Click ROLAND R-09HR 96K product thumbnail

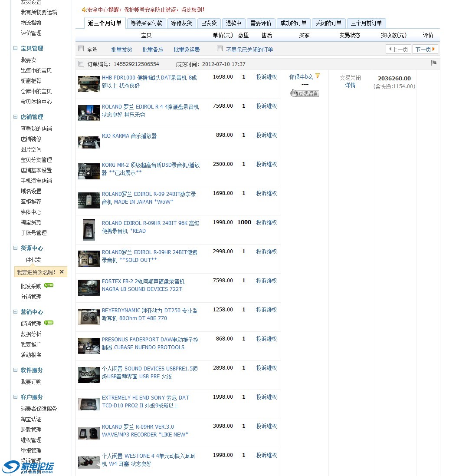[89, 229]
